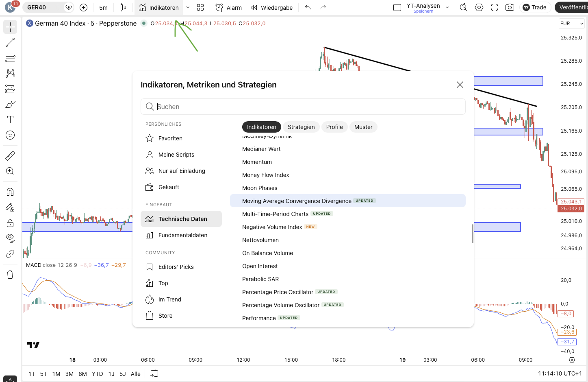Undo the last action
This screenshot has width=588, height=382.
[308, 7]
